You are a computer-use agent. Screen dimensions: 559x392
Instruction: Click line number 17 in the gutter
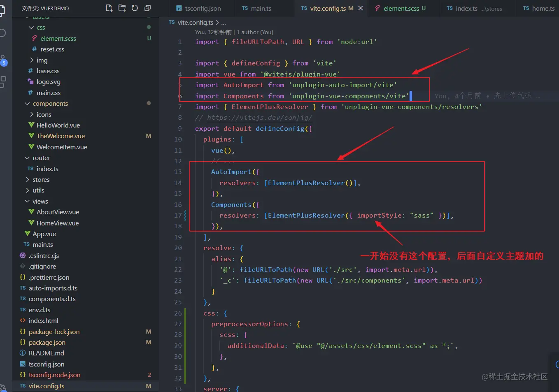[x=178, y=216]
